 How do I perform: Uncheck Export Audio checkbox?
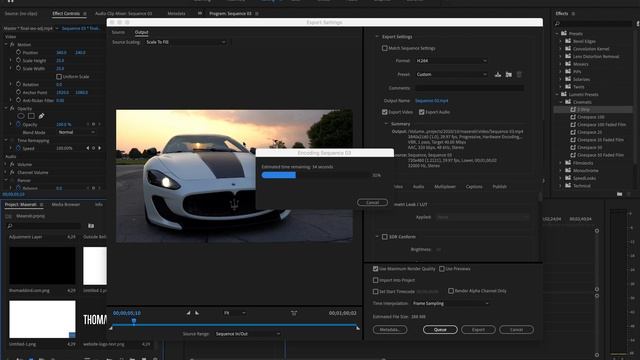coord(422,112)
